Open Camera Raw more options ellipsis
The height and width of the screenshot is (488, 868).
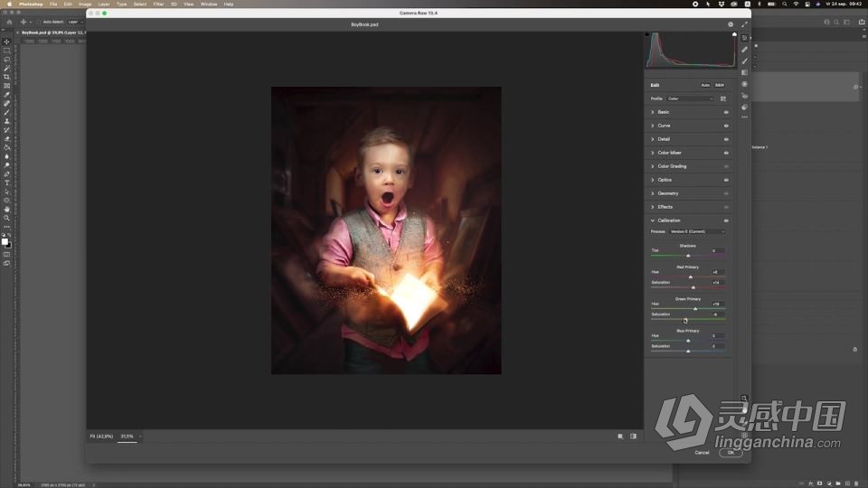point(744,117)
